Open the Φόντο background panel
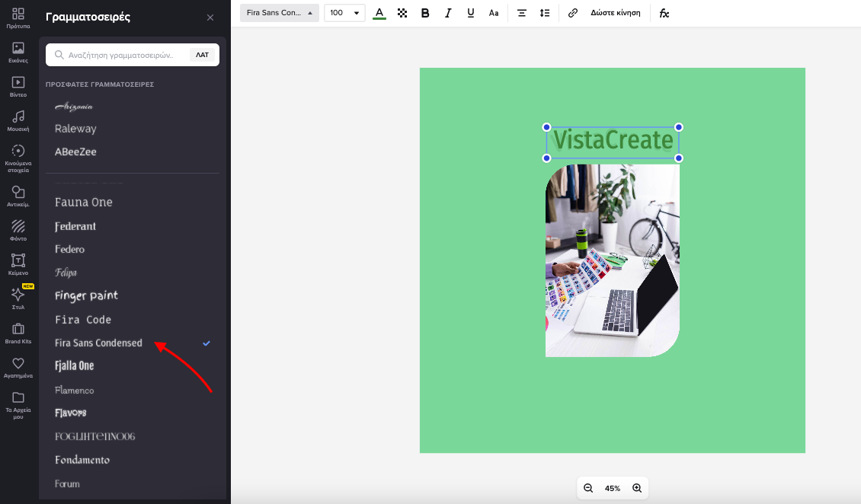Screen dimensions: 861x504 (18, 231)
